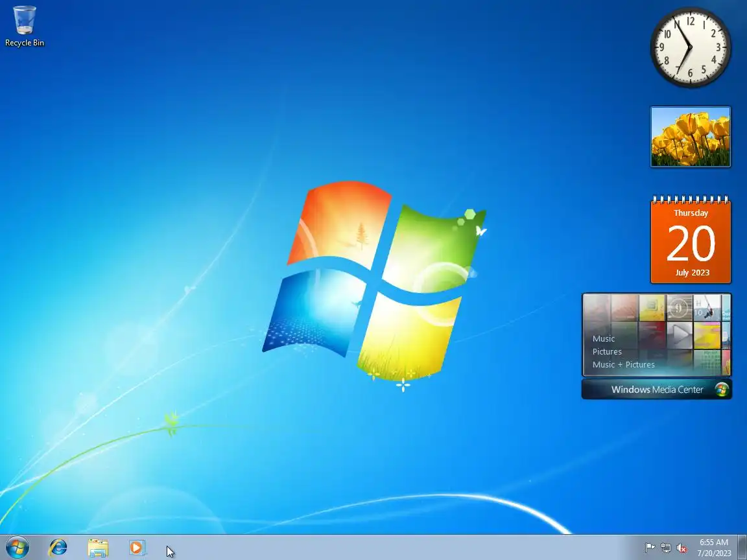Click the tulips slideshow gadget picture
This screenshot has height=560, width=747.
(691, 137)
